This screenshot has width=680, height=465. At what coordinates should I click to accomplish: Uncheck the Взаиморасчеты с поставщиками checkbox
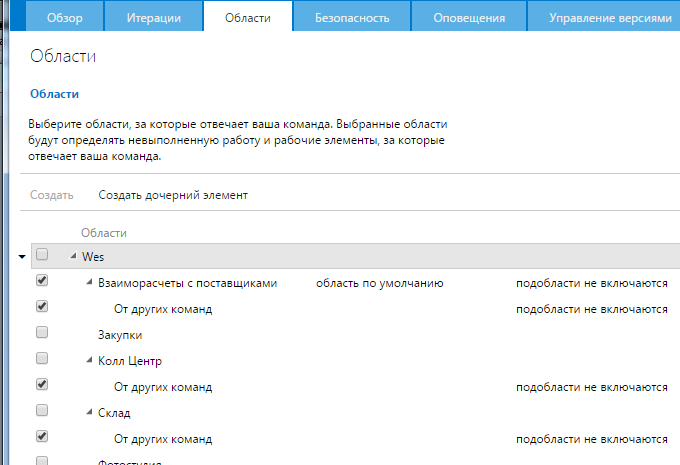click(x=42, y=282)
